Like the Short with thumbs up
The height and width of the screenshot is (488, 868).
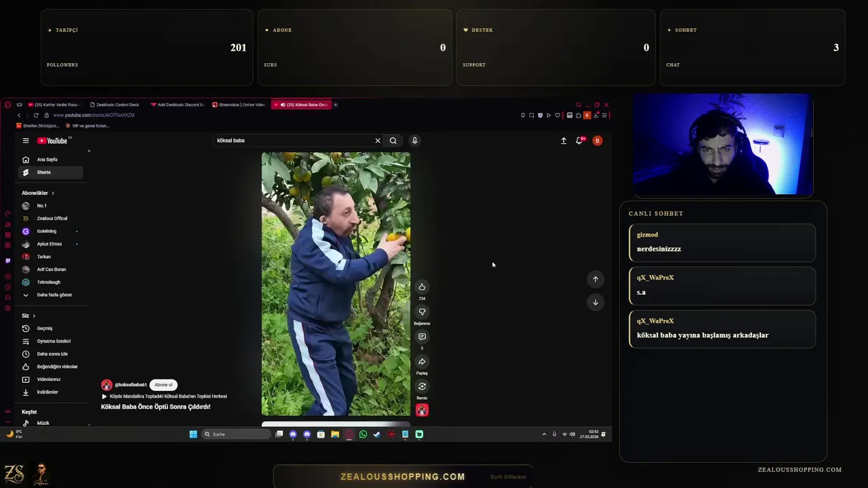click(x=422, y=287)
